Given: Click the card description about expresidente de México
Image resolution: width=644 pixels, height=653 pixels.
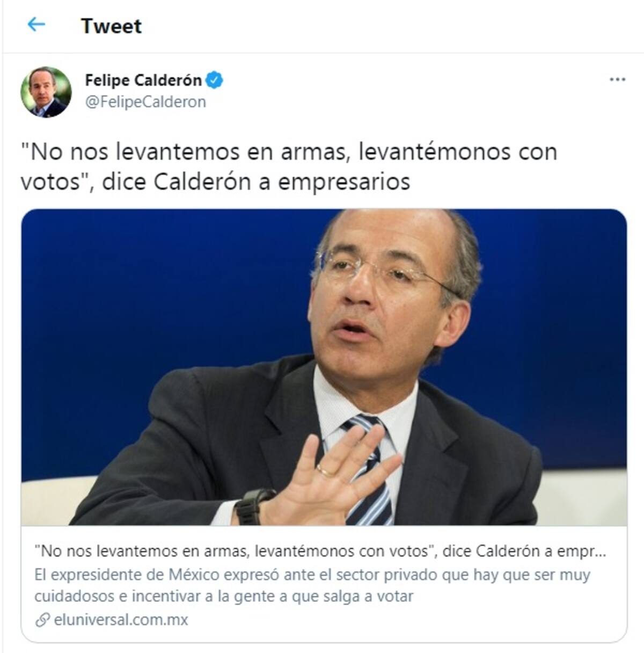Looking at the screenshot, I should click(x=312, y=585).
